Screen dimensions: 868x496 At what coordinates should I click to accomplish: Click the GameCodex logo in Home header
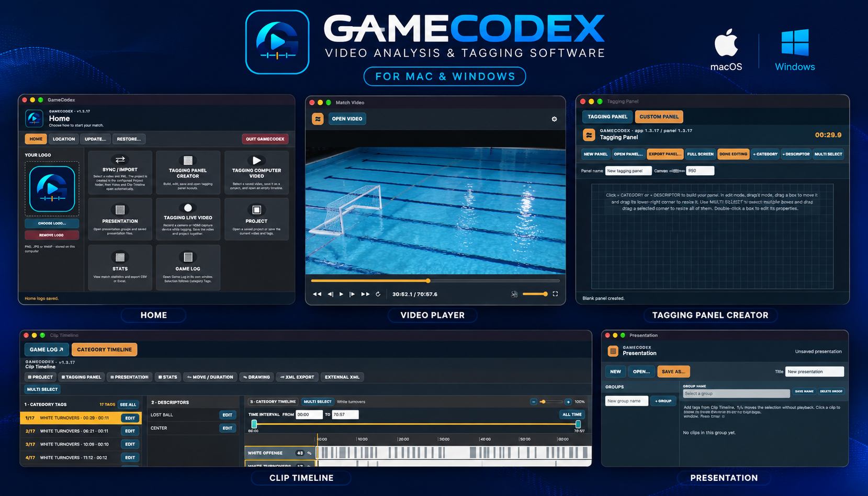(x=35, y=119)
